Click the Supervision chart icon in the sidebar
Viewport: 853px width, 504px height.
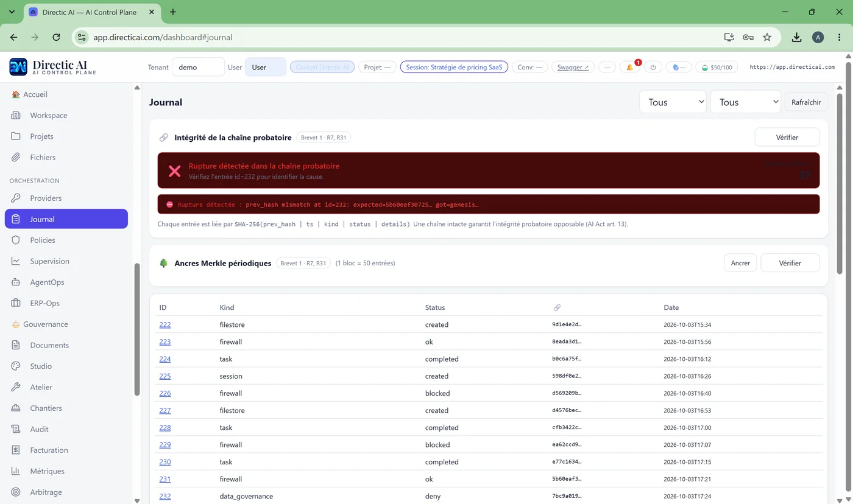(x=16, y=261)
